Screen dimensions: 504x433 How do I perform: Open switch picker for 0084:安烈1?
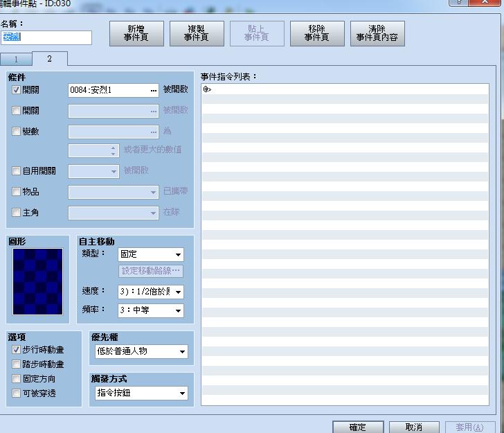point(154,90)
